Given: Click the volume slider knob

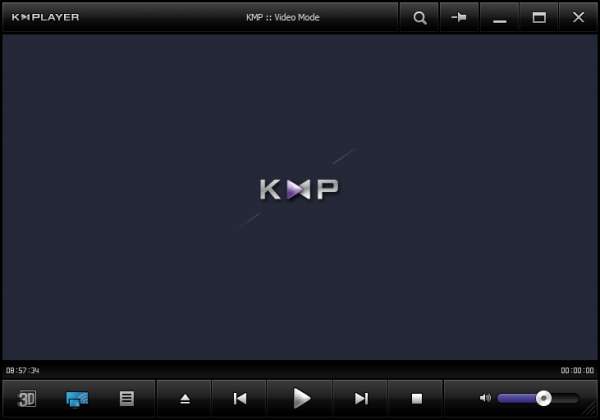Looking at the screenshot, I should [543, 398].
